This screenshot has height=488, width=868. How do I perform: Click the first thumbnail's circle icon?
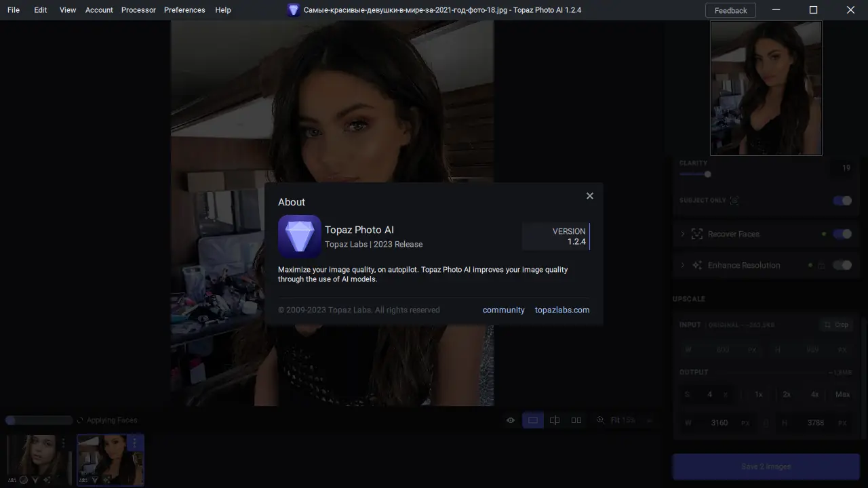[23, 480]
